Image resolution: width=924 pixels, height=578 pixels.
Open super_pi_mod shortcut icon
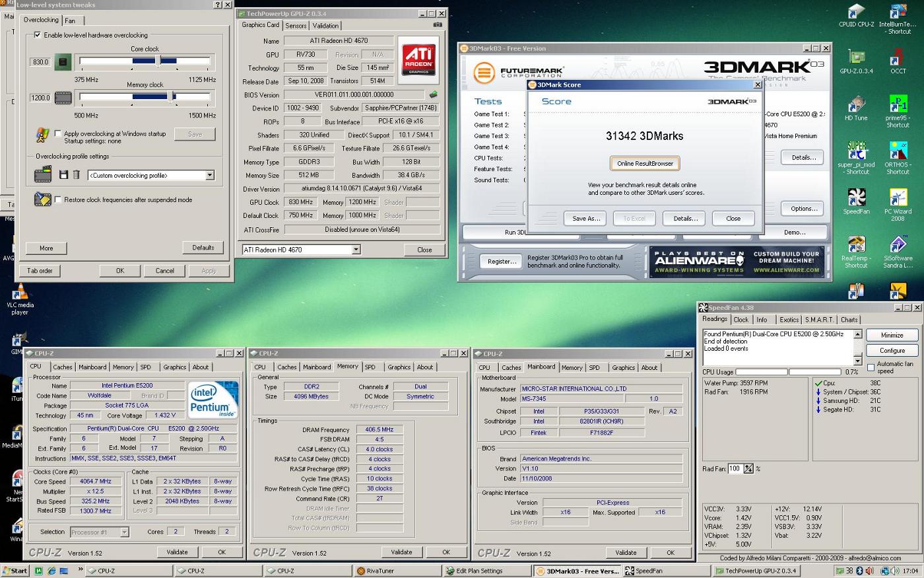point(856,159)
